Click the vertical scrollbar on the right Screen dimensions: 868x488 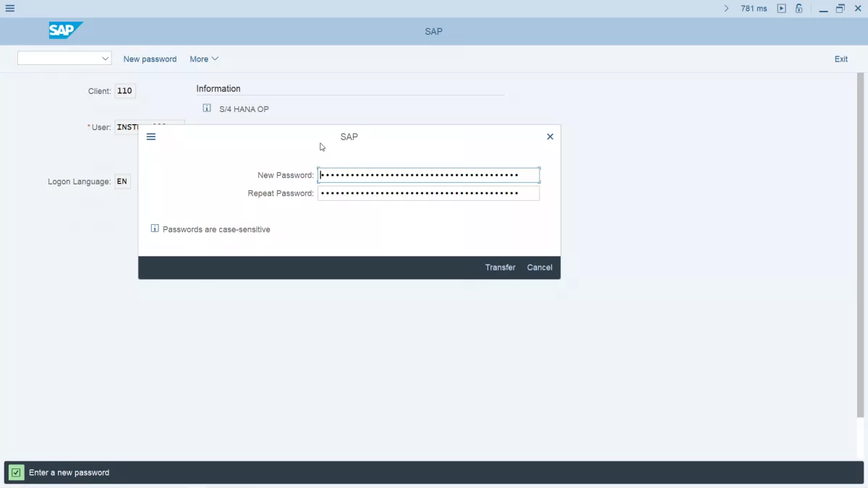[860, 244]
